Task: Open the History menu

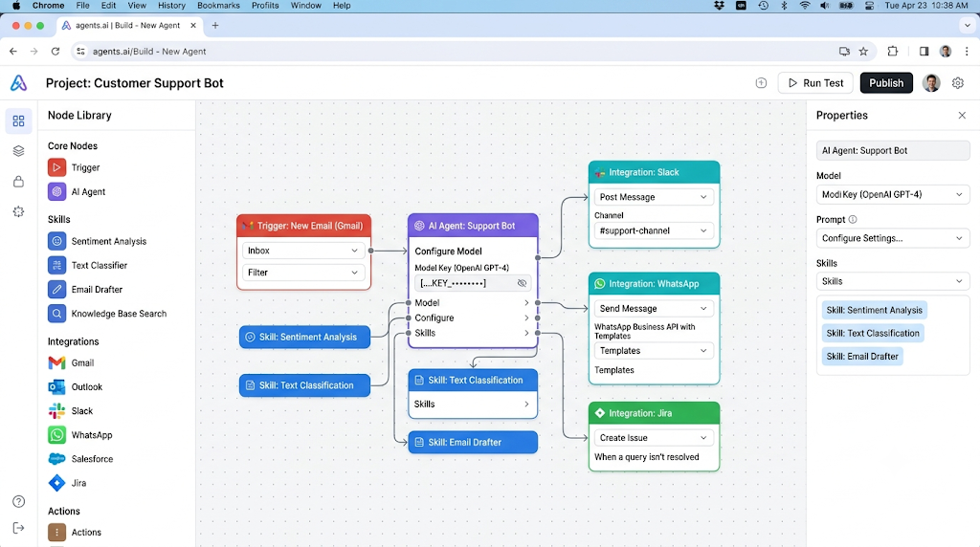Action: 171,5
